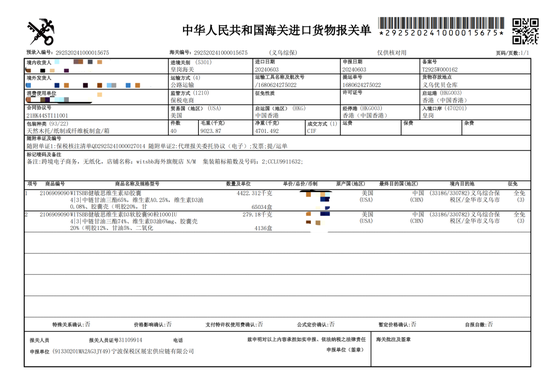The image size is (555, 392).
Task: Click the 毛重(千克) value 9023.87
Action: pos(211,131)
